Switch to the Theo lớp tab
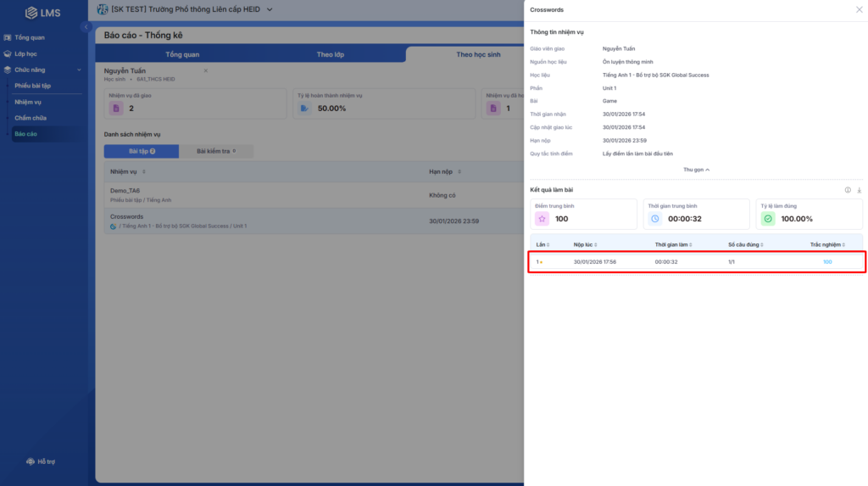This screenshot has height=486, width=868. (x=330, y=54)
